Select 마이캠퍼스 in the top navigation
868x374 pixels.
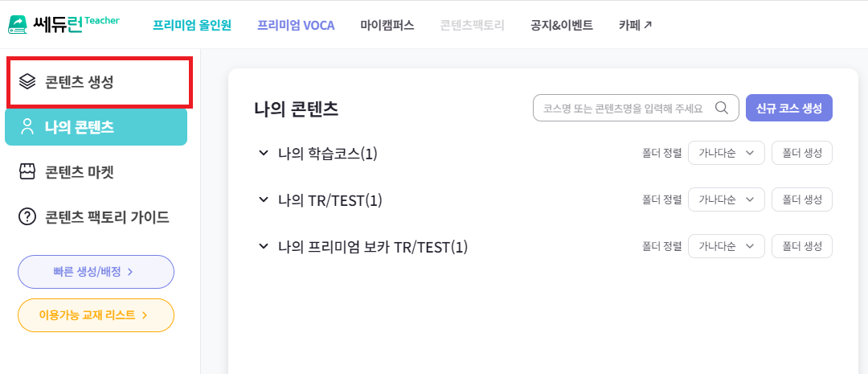387,25
